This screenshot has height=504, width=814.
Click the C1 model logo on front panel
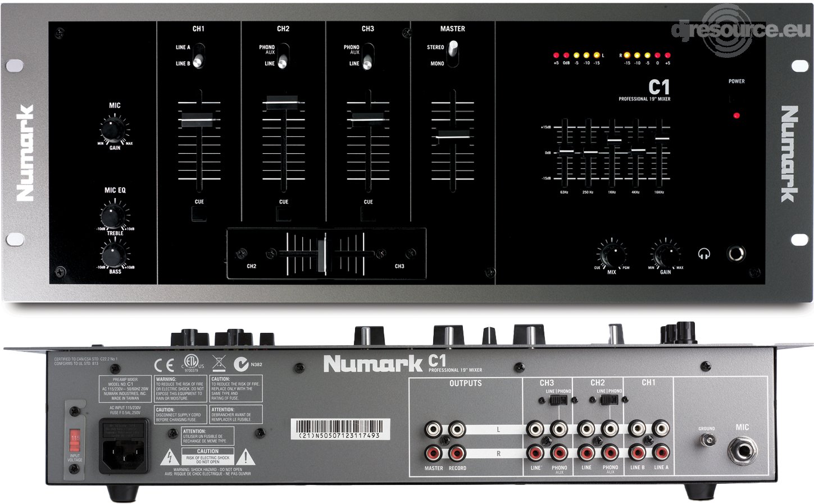click(659, 87)
